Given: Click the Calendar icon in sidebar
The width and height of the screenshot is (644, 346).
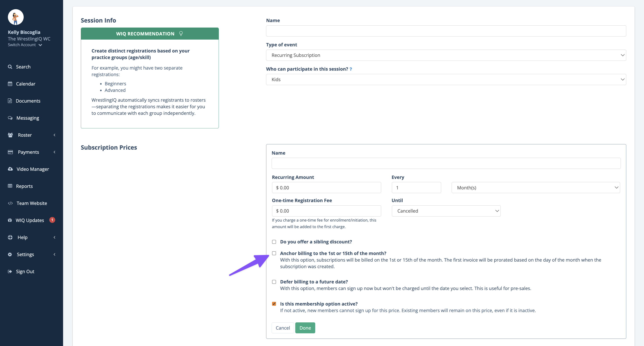Looking at the screenshot, I should coord(10,84).
